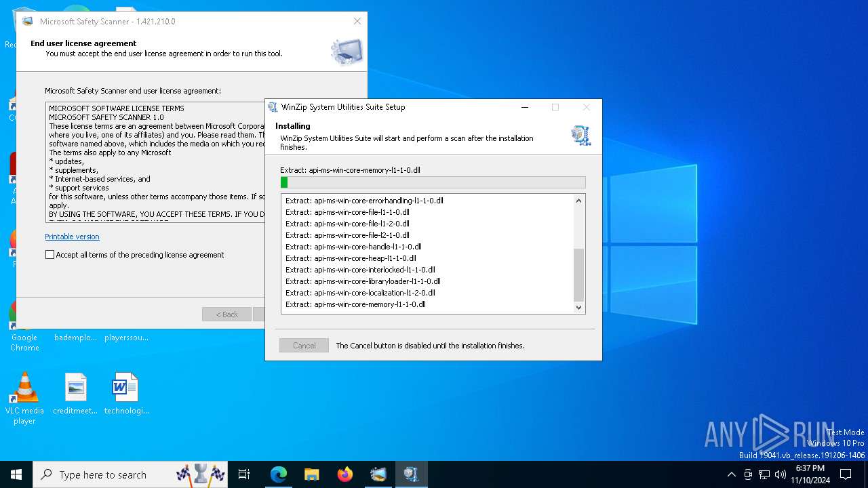Image resolution: width=868 pixels, height=488 pixels.
Task: Click the installation progress bar
Action: (x=433, y=182)
